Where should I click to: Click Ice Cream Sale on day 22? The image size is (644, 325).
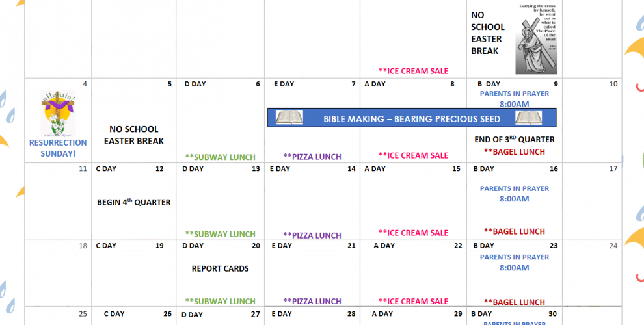(x=413, y=302)
